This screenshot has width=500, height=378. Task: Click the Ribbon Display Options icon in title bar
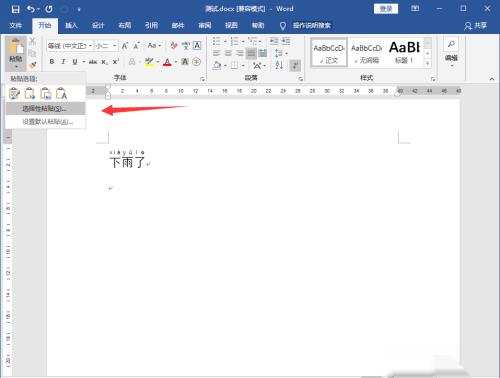415,9
